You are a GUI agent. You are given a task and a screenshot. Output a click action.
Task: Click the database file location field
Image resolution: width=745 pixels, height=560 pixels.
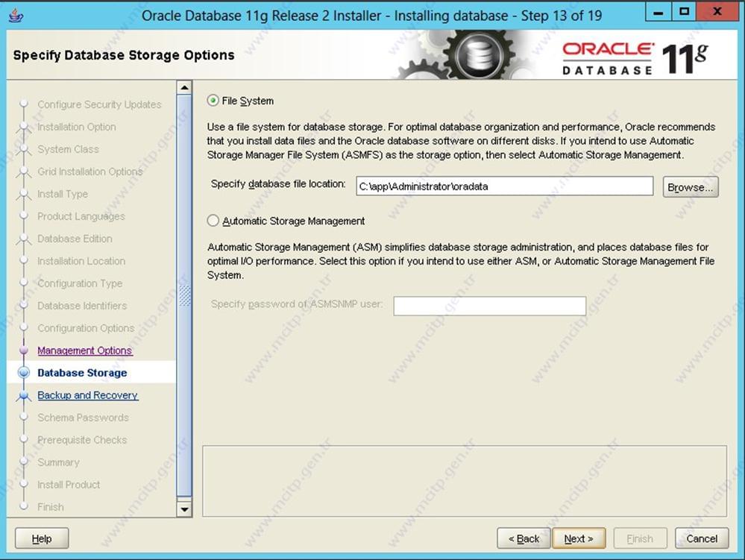[505, 186]
